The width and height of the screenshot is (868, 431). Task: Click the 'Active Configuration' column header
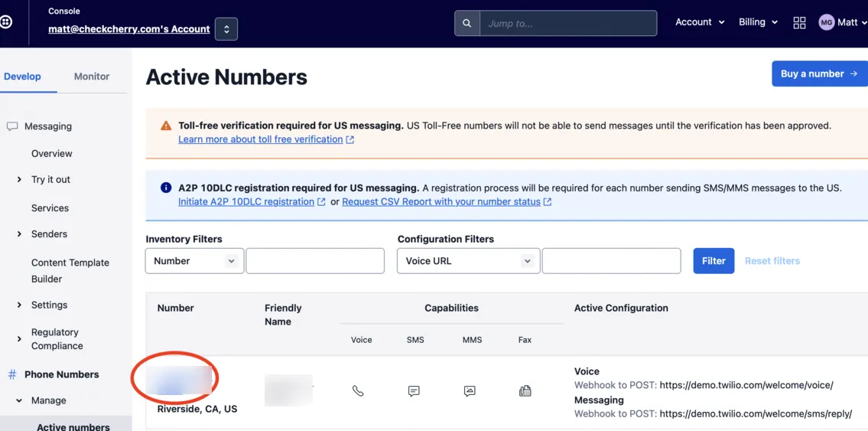(x=621, y=308)
